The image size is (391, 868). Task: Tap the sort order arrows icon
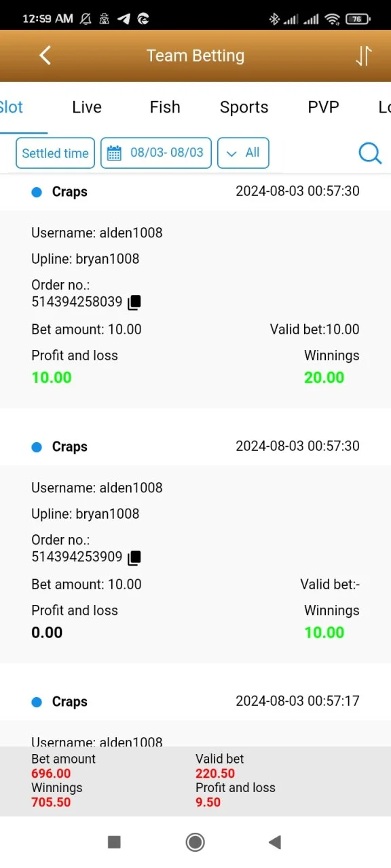363,56
